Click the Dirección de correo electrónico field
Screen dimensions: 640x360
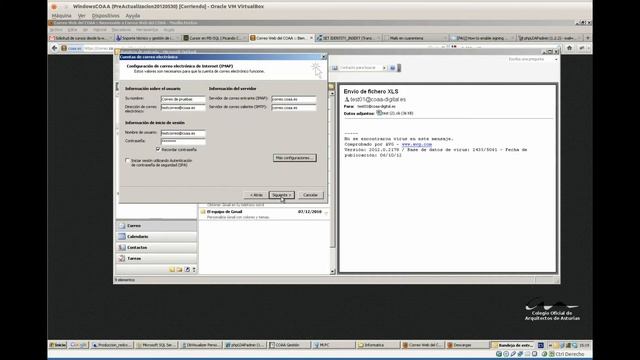pos(183,108)
